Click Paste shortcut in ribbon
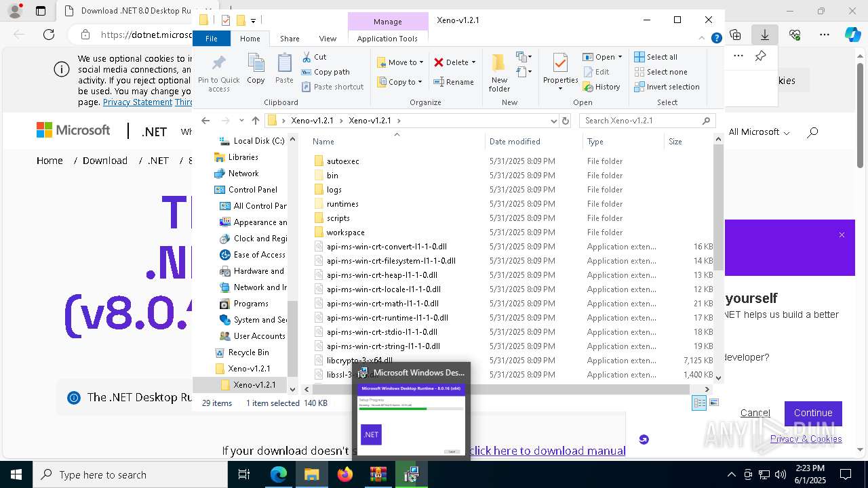Image resolution: width=868 pixels, height=488 pixels. 332,87
